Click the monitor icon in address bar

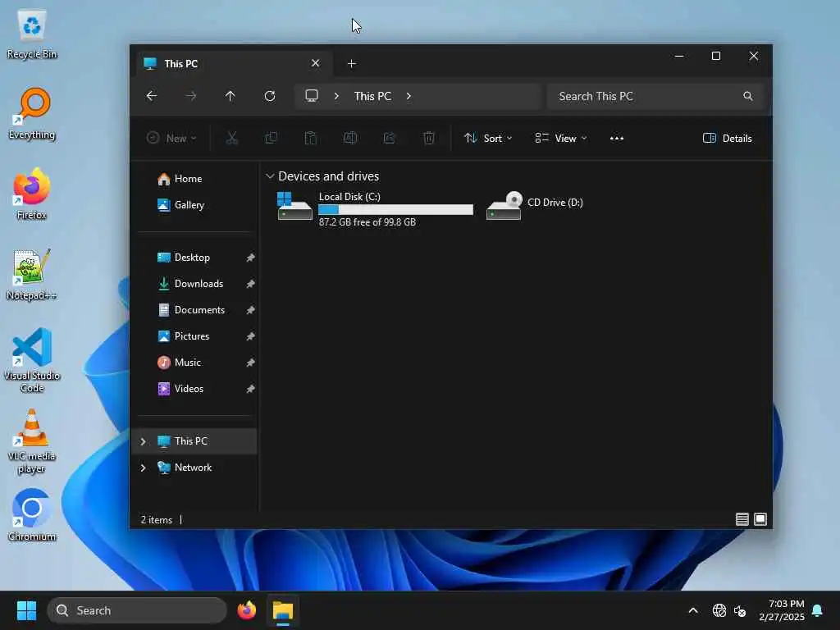click(x=311, y=96)
